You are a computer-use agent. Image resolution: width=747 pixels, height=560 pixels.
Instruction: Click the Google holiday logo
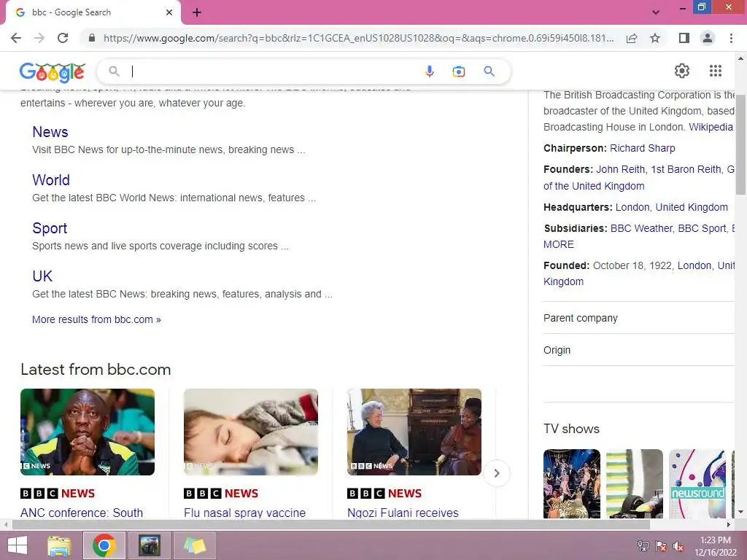click(53, 71)
